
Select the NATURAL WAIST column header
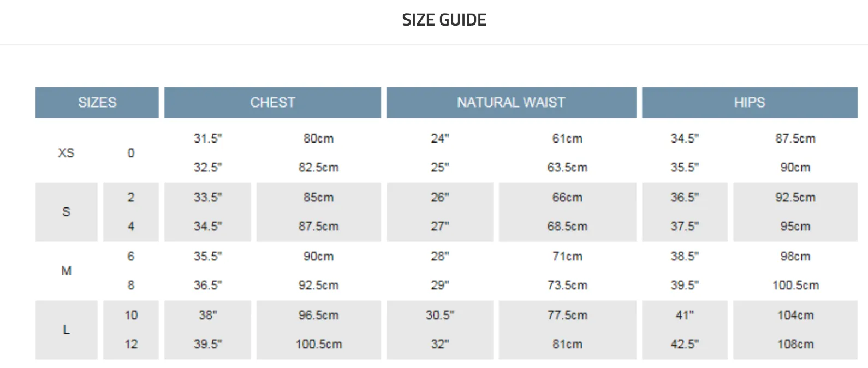click(x=511, y=102)
